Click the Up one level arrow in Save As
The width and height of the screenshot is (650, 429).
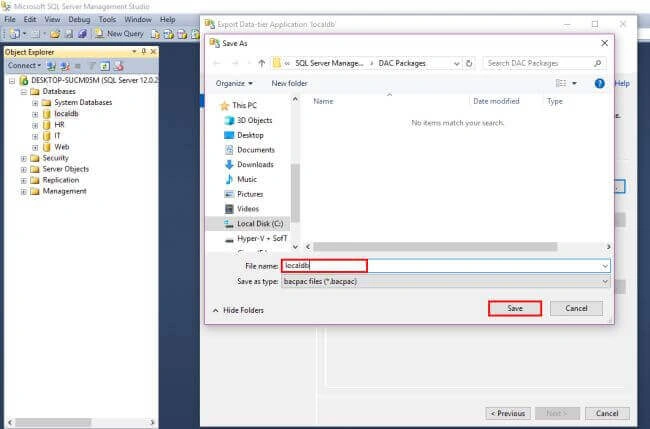(262, 63)
